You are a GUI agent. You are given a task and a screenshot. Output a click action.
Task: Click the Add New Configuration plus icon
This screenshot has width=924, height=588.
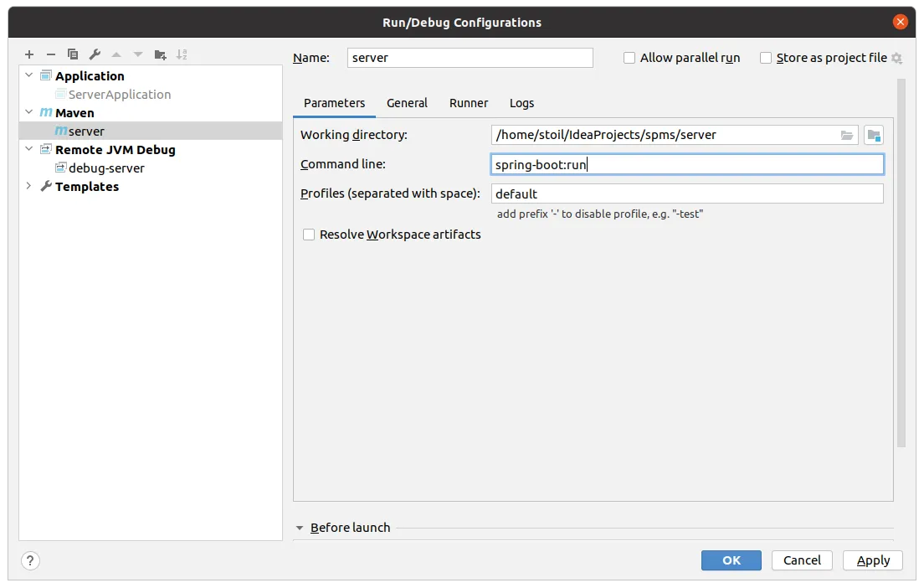29,54
